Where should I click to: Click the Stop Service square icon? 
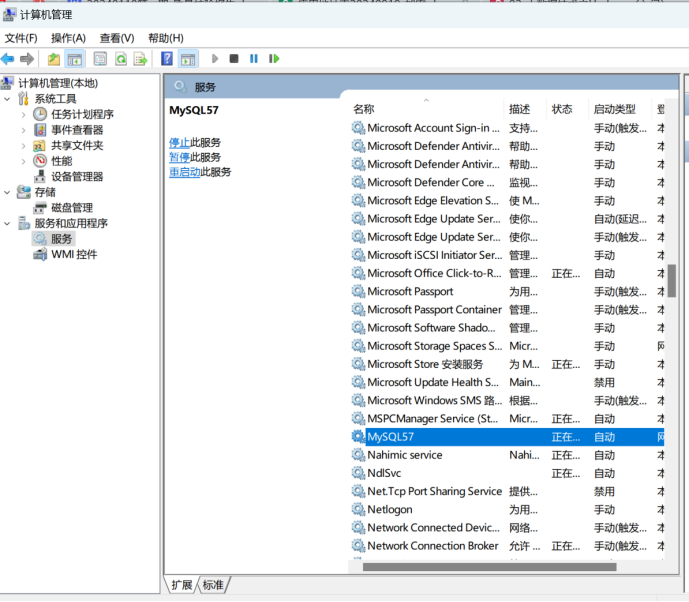[x=233, y=59]
